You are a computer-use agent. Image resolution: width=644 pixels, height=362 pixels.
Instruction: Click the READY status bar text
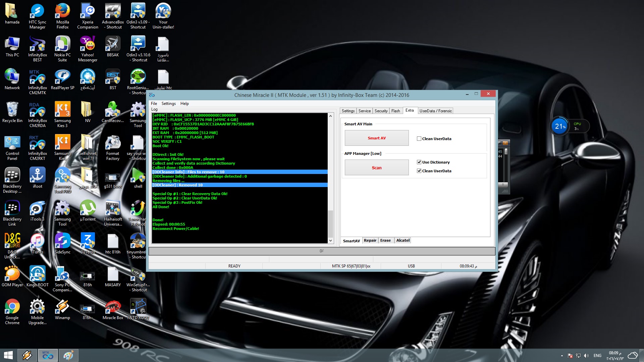(234, 266)
